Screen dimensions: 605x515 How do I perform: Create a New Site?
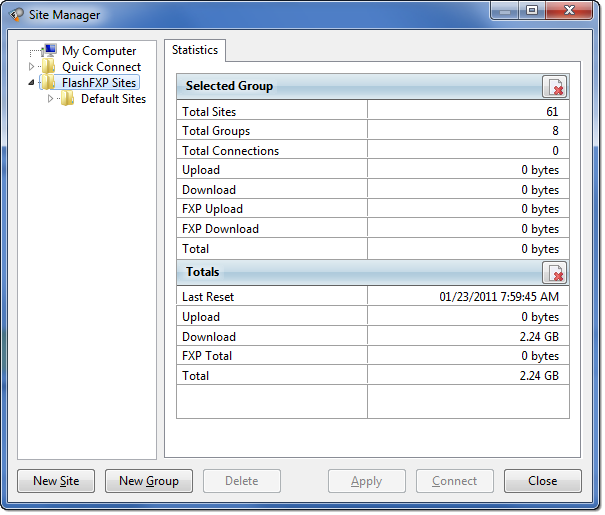pos(56,483)
